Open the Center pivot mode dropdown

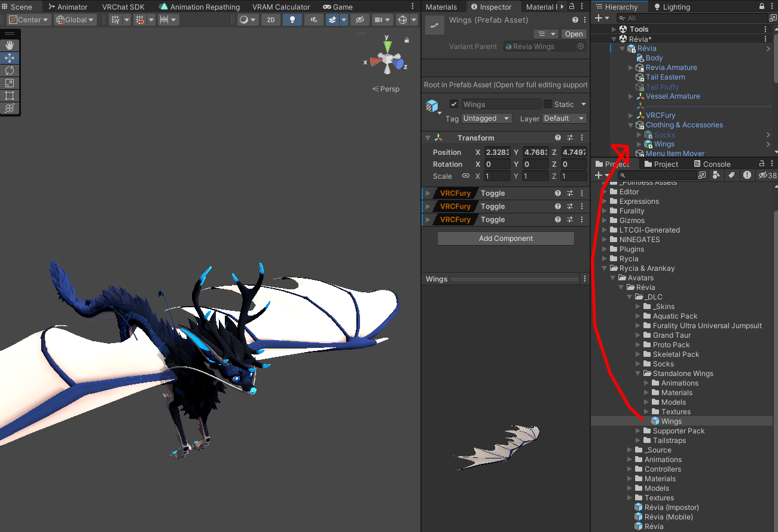(x=28, y=20)
